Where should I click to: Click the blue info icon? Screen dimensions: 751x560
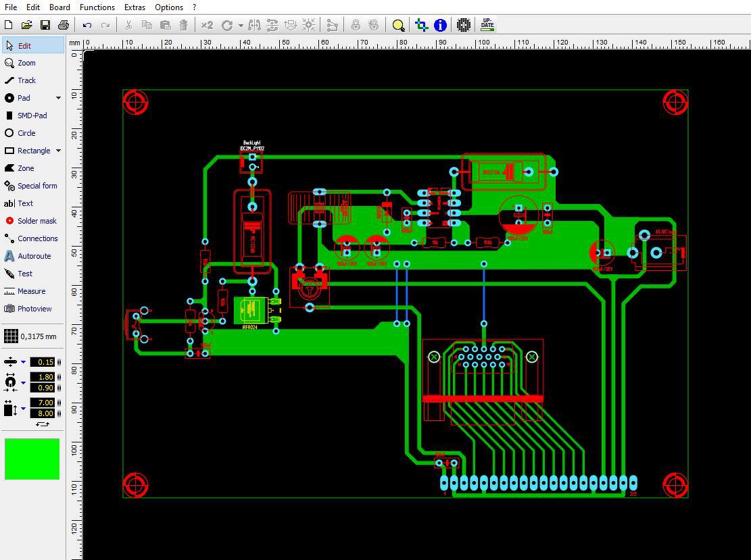[x=439, y=26]
